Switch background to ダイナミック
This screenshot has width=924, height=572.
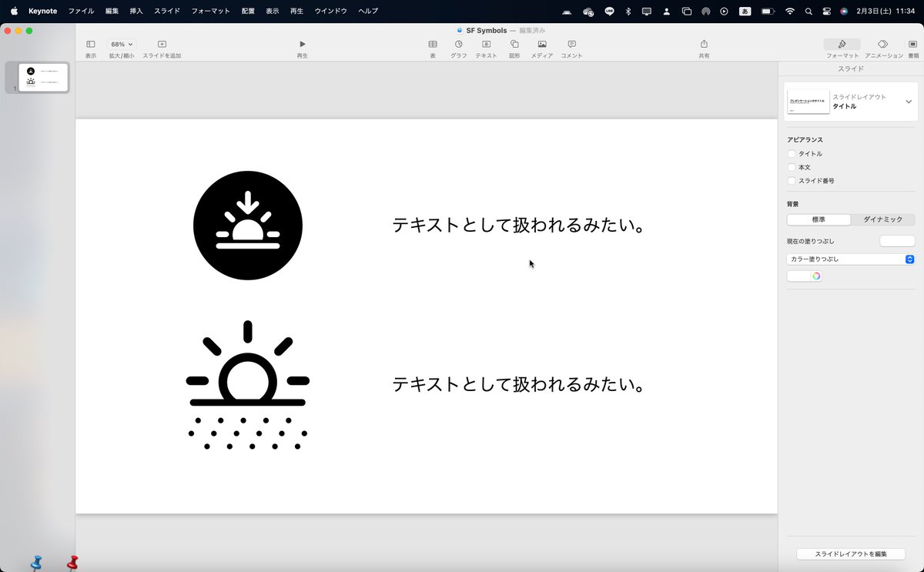coord(882,219)
